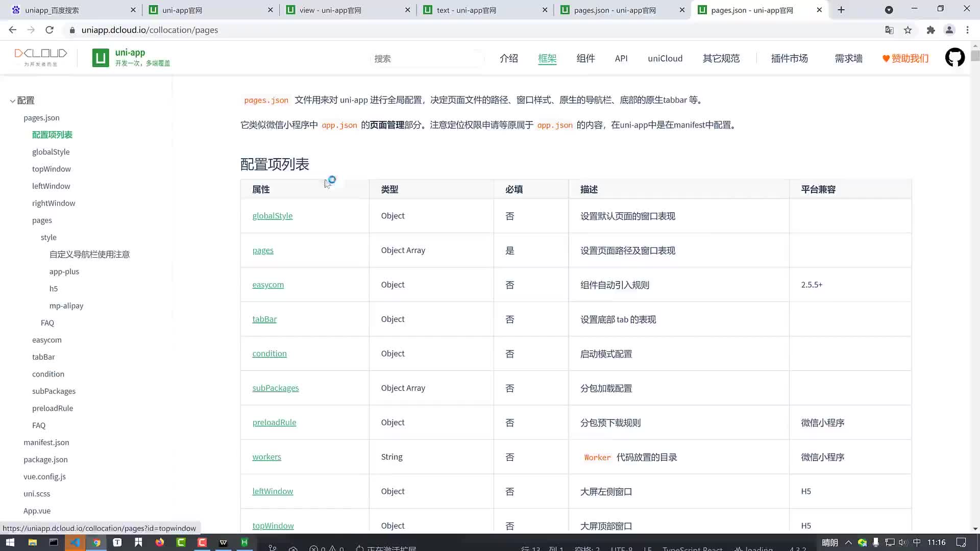Click the scrollbar down arrow
This screenshot has height=551, width=980.
click(975, 529)
